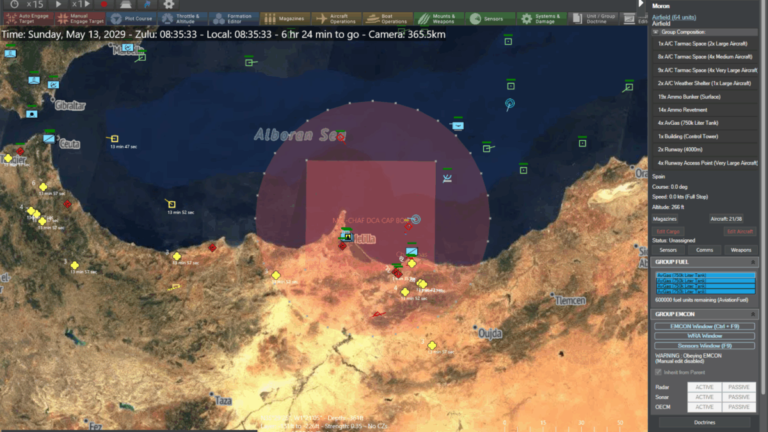The height and width of the screenshot is (432, 768).
Task: Open the Formation Editor
Action: point(234,19)
